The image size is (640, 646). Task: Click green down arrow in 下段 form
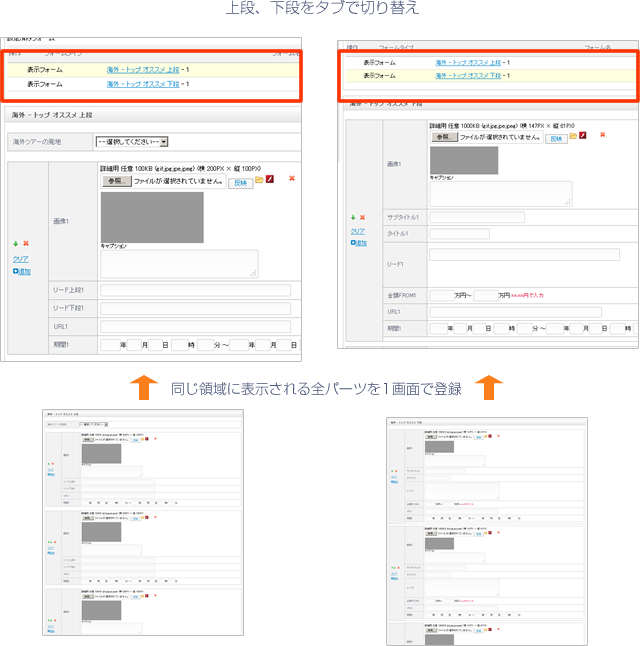tap(353, 216)
